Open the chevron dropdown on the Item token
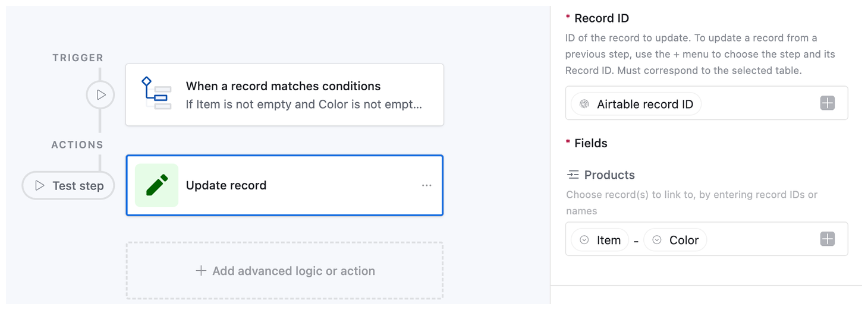 pyautogui.click(x=584, y=240)
